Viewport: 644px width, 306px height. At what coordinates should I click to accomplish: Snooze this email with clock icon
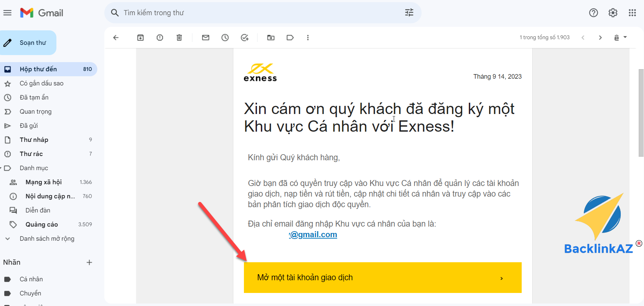pyautogui.click(x=225, y=37)
